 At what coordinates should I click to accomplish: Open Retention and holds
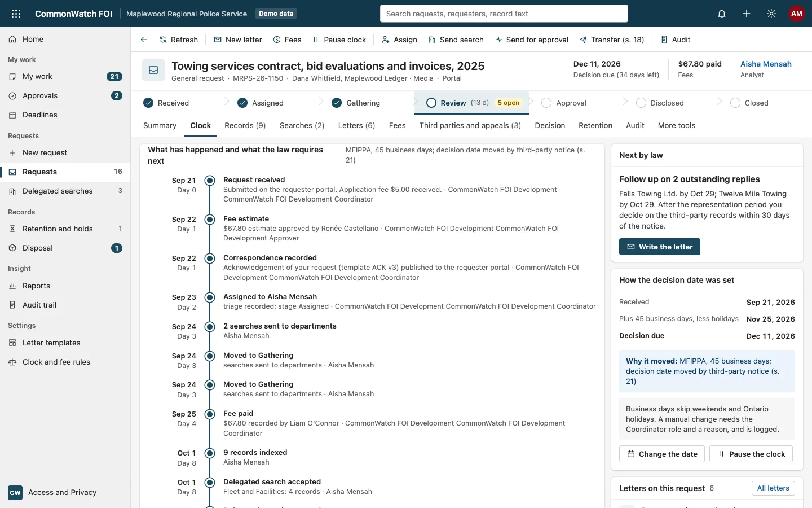[65, 229]
